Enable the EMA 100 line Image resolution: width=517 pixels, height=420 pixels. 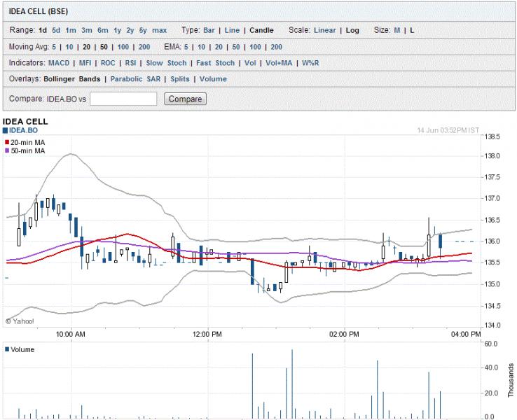click(255, 47)
